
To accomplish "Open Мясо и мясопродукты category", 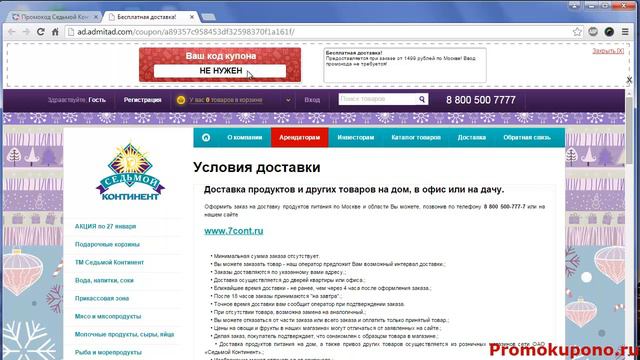I will (108, 316).
